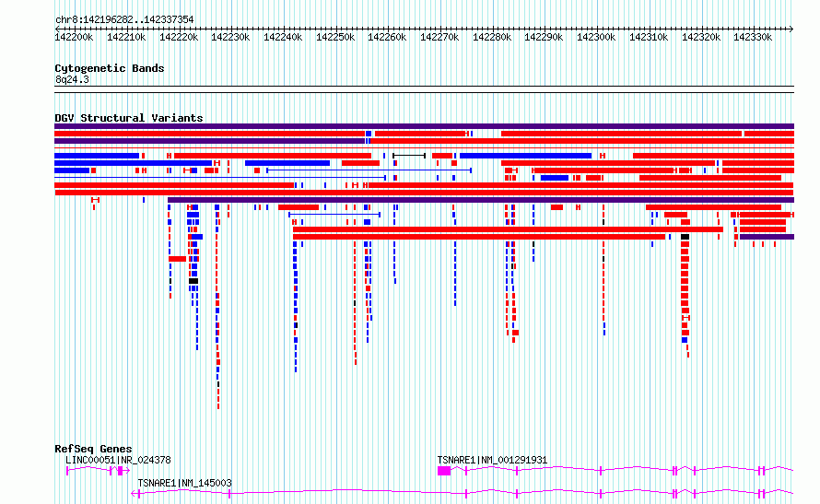Select the thin blue capped variant line from 142240k to 142280k
The height and width of the screenshot is (504, 820).
coord(369,170)
